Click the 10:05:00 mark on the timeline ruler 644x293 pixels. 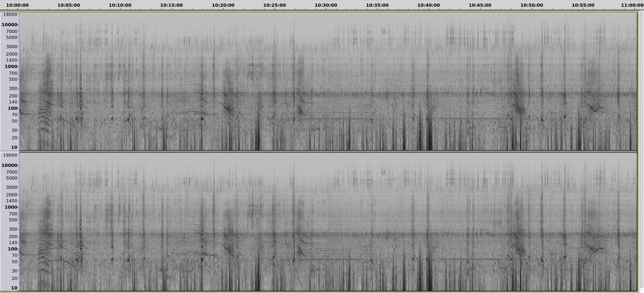coord(69,5)
